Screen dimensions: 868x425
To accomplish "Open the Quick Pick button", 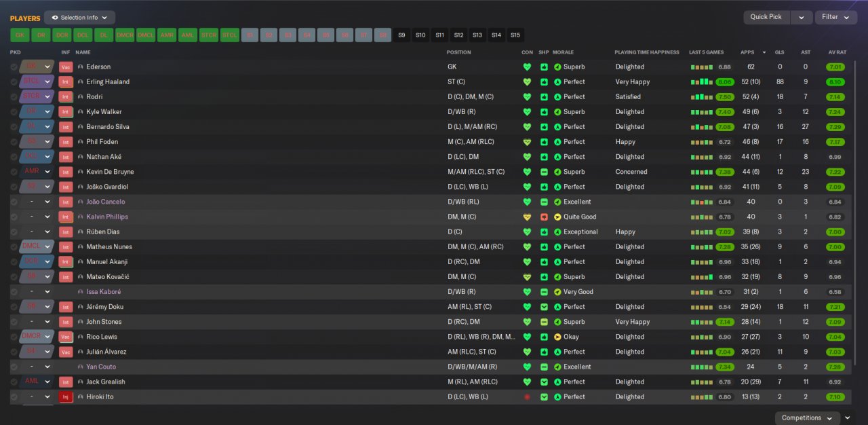I will coord(766,18).
